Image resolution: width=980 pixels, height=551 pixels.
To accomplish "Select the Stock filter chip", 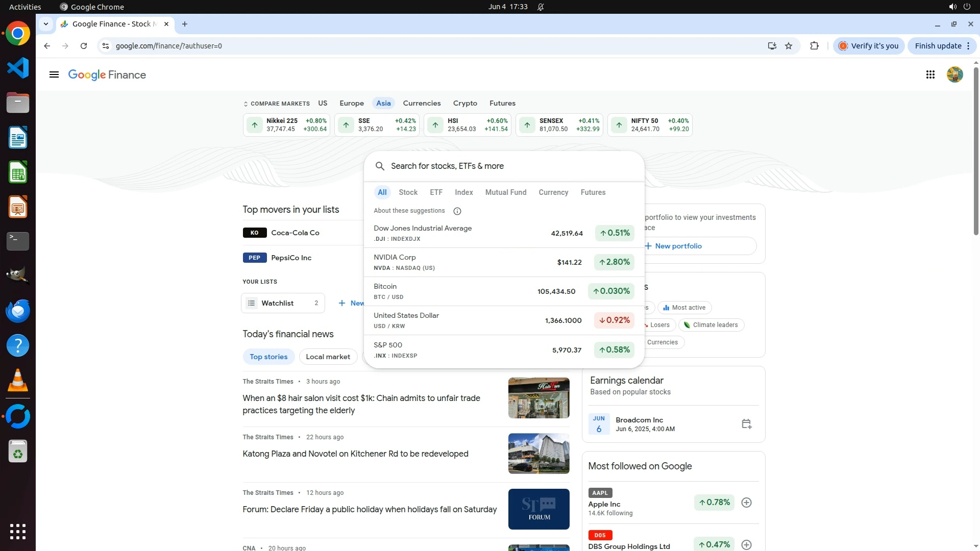I will [408, 192].
